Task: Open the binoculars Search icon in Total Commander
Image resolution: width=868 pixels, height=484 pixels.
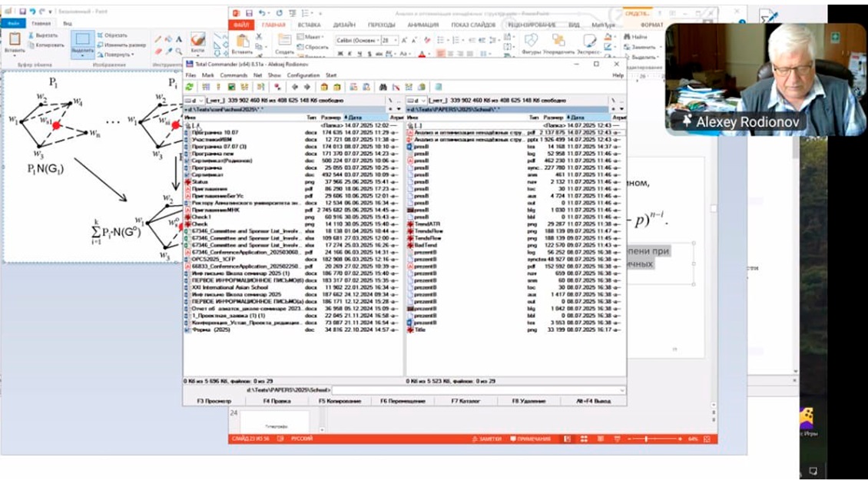Action: click(383, 87)
